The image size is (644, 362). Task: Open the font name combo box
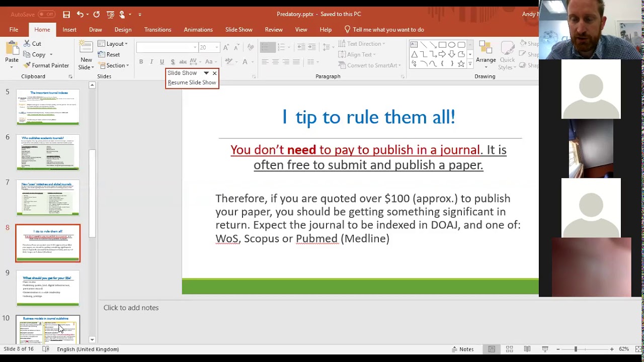pyautogui.click(x=167, y=47)
